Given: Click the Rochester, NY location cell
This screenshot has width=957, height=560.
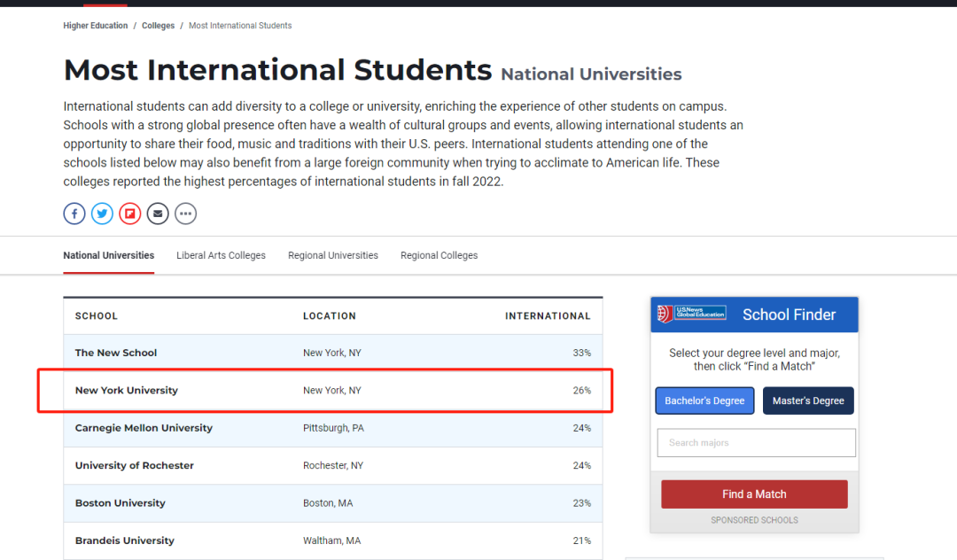Looking at the screenshot, I should [333, 465].
